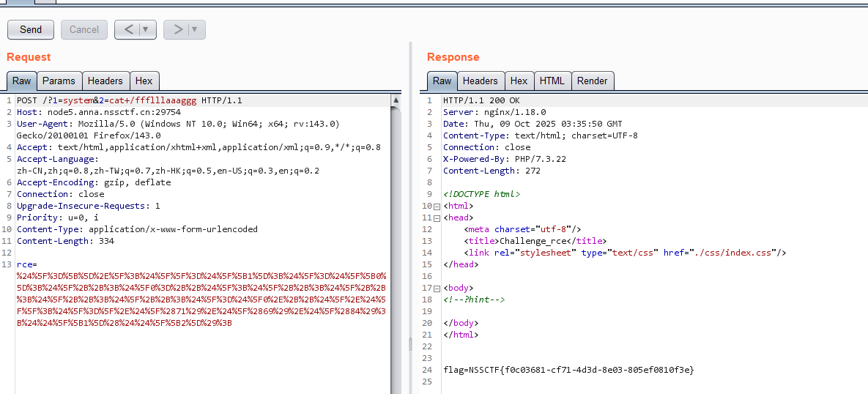Click the meta charset utf-8 line
868x394 pixels.
tap(522, 229)
